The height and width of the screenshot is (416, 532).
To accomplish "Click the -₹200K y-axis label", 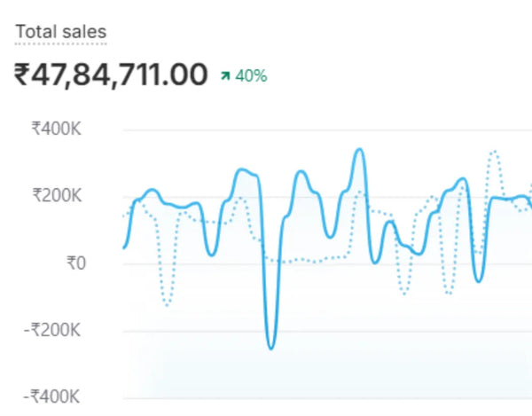I will [x=53, y=331].
